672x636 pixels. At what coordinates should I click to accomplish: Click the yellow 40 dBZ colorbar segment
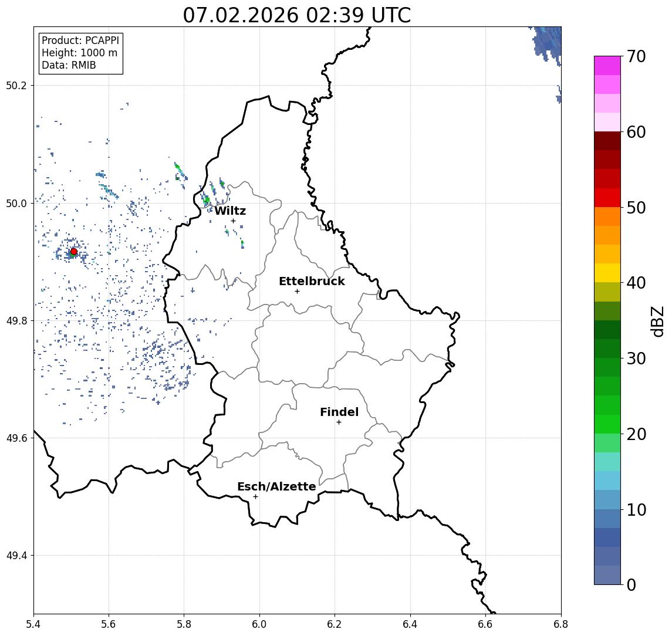click(607, 273)
